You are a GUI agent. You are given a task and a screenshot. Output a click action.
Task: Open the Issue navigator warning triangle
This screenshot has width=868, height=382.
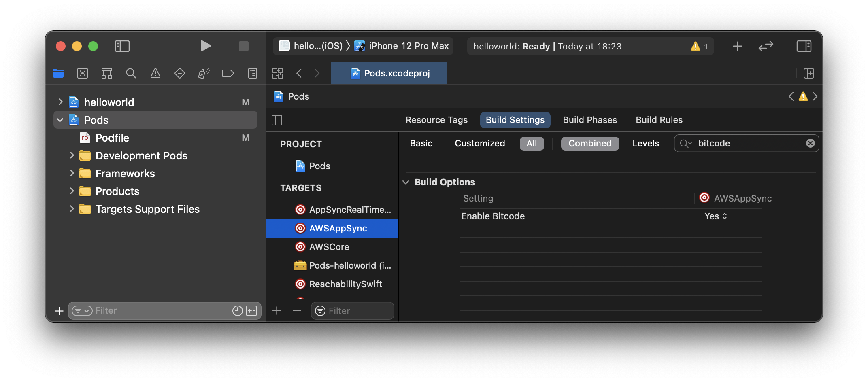pos(155,73)
